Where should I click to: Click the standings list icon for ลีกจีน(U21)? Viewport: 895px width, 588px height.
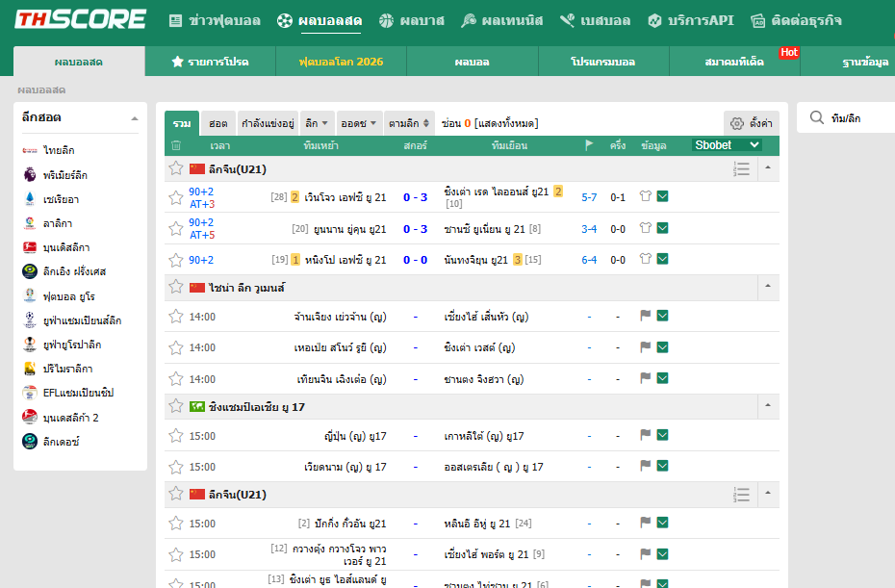click(741, 169)
